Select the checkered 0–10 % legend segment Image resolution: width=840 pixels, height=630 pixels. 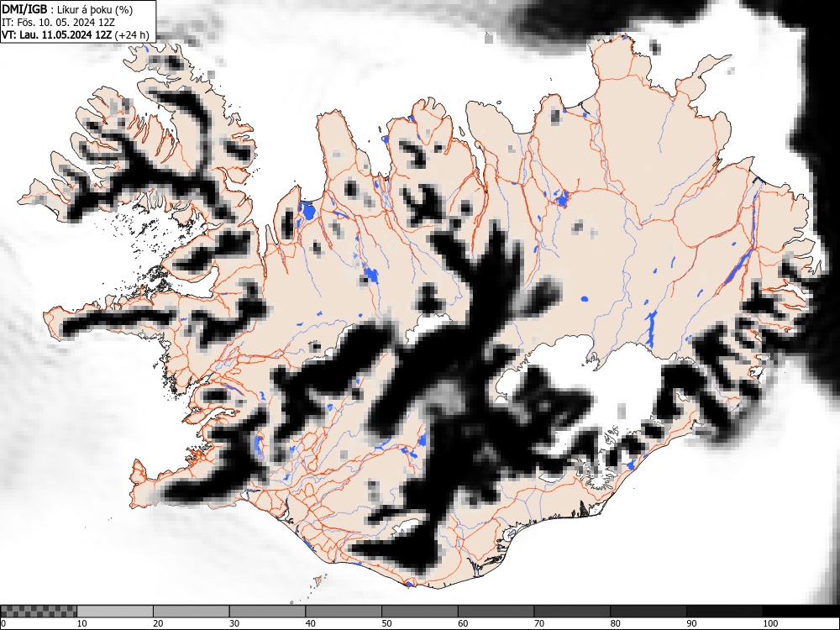pyautogui.click(x=39, y=612)
